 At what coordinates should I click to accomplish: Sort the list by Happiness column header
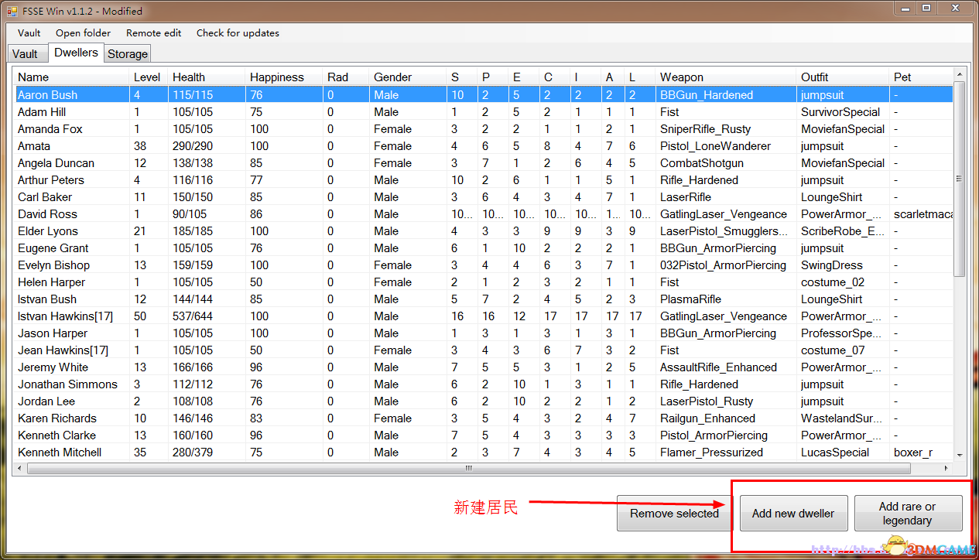point(276,77)
